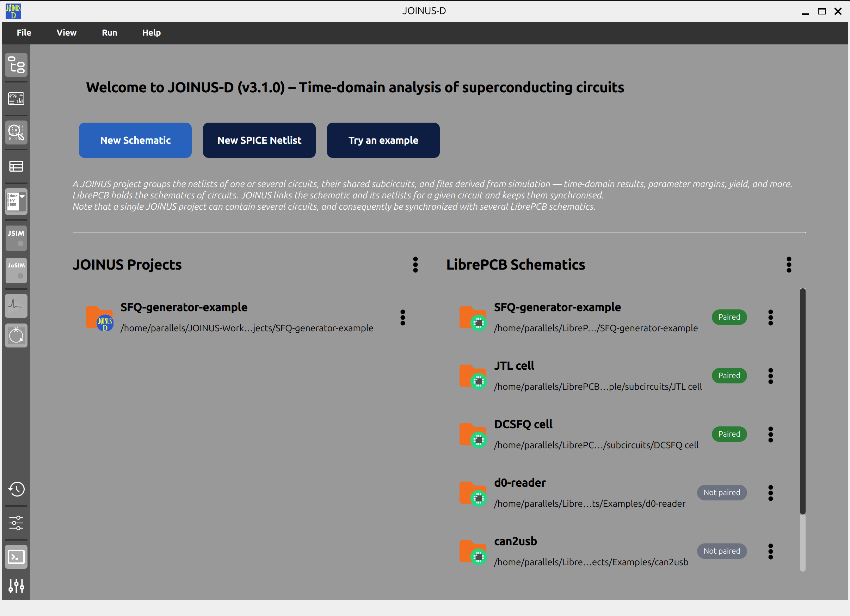Click the DCSFQ cell folder icon
850x616 pixels.
(473, 436)
